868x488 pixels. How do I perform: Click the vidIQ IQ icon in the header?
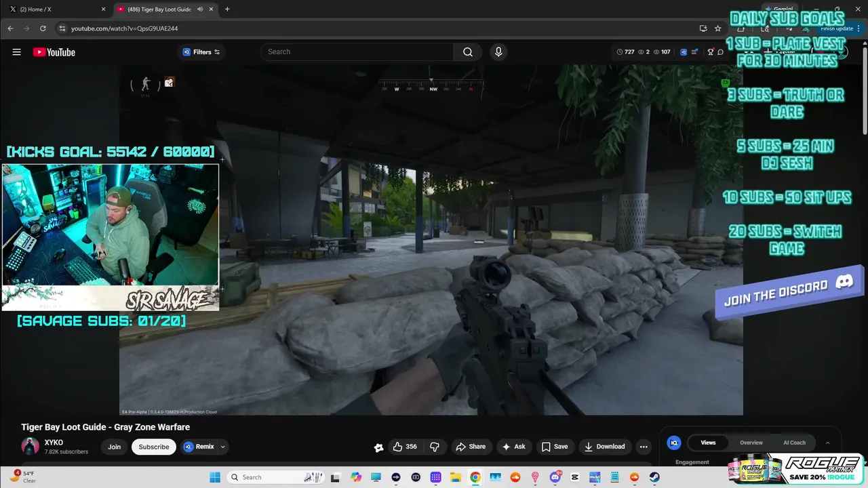point(684,52)
